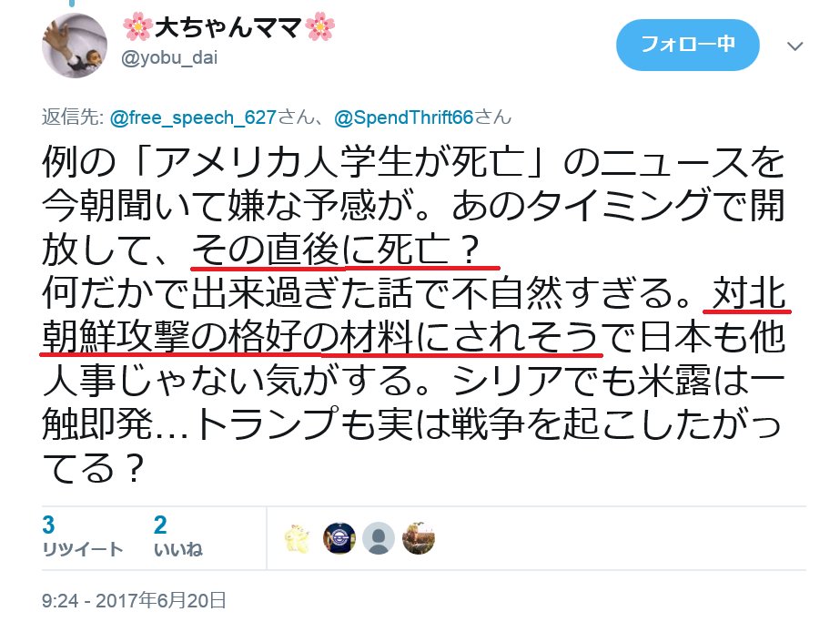Click the left cherry blossom emoji in name
The width and height of the screenshot is (840, 622).
pyautogui.click(x=137, y=26)
